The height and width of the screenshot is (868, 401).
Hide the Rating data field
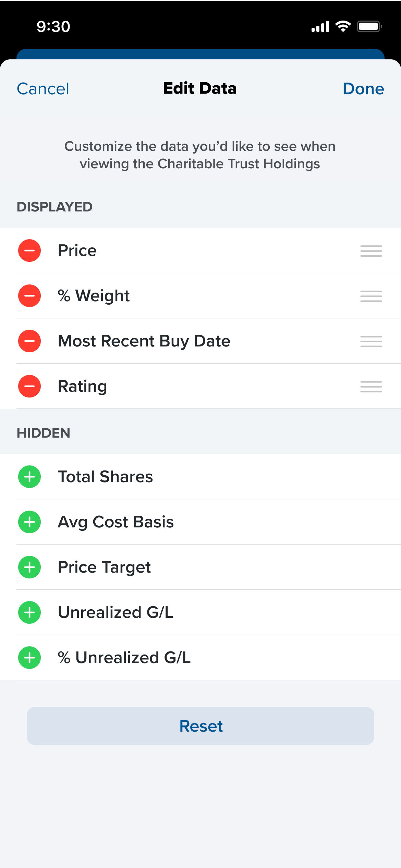pyautogui.click(x=29, y=386)
